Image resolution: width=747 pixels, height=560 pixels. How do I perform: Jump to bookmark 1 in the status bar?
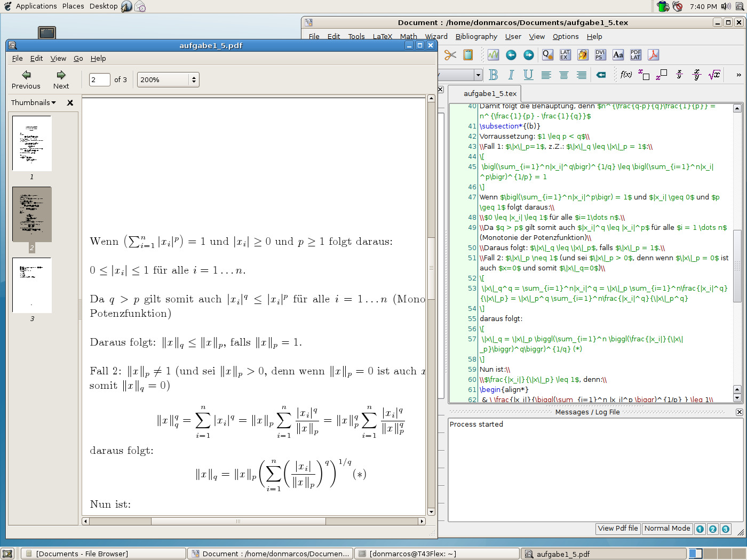(700, 529)
